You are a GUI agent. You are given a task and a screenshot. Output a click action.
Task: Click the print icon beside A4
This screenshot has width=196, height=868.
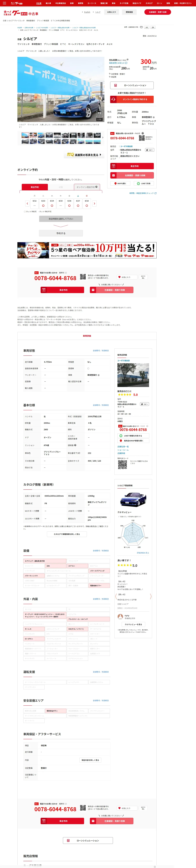pos(141,27)
